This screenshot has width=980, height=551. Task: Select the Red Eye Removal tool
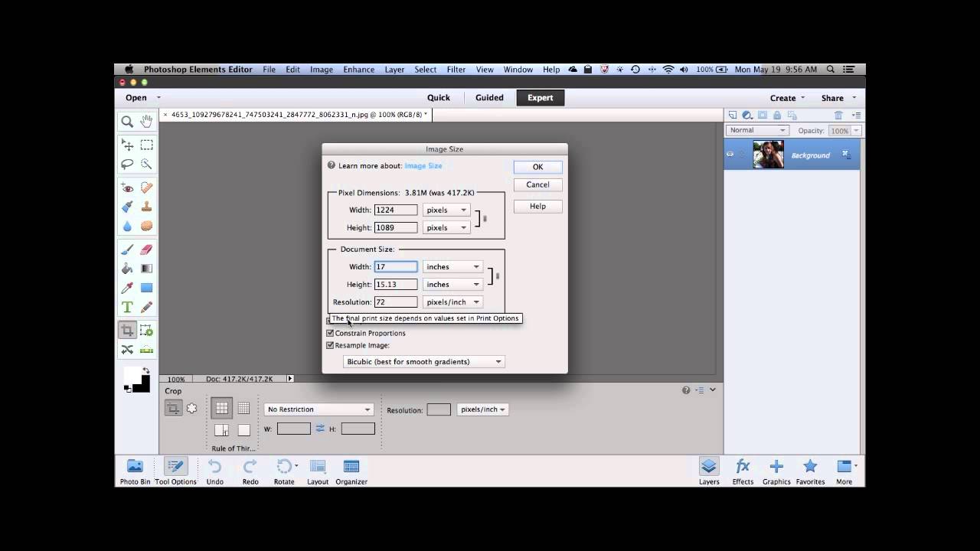(x=127, y=187)
